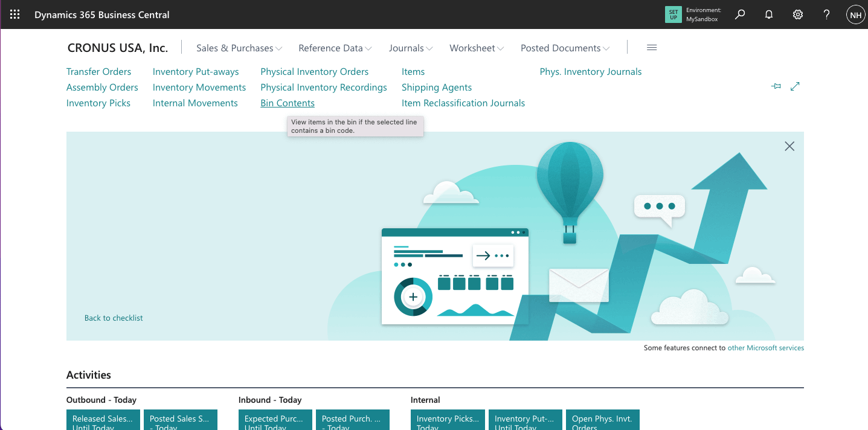Open Open Phys. Invt. Orders tile
Viewport: 868px width, 430px height.
(x=603, y=420)
